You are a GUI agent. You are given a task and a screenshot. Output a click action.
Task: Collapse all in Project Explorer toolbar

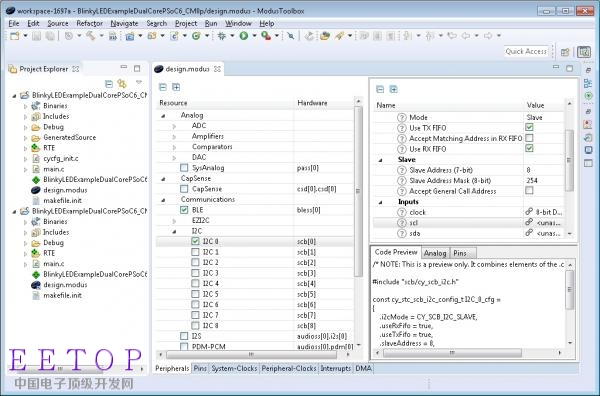point(109,83)
